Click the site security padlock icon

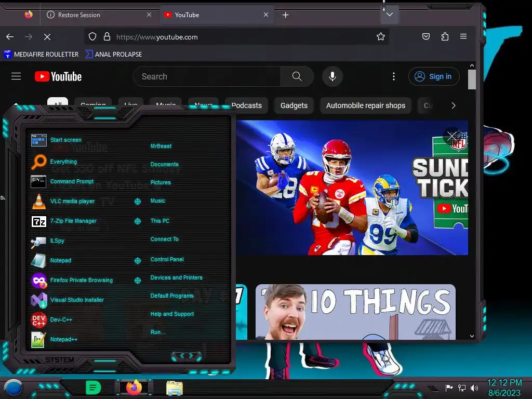coord(107,37)
